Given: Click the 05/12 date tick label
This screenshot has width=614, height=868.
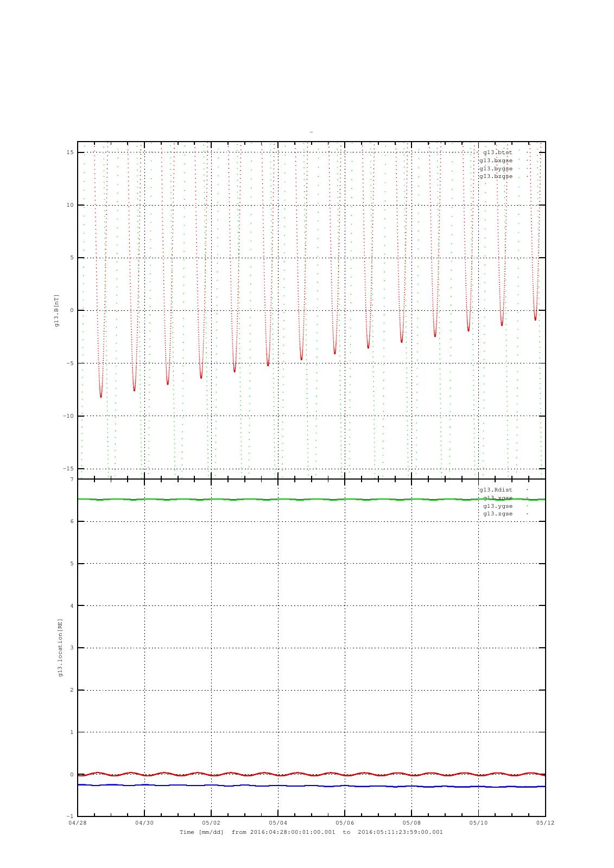Looking at the screenshot, I should (545, 823).
